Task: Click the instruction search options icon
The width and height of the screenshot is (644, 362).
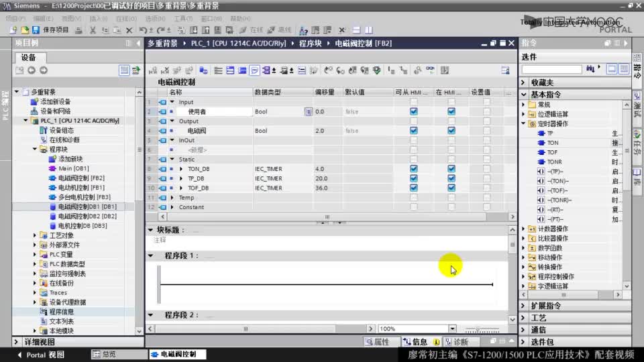Action: click(590, 69)
